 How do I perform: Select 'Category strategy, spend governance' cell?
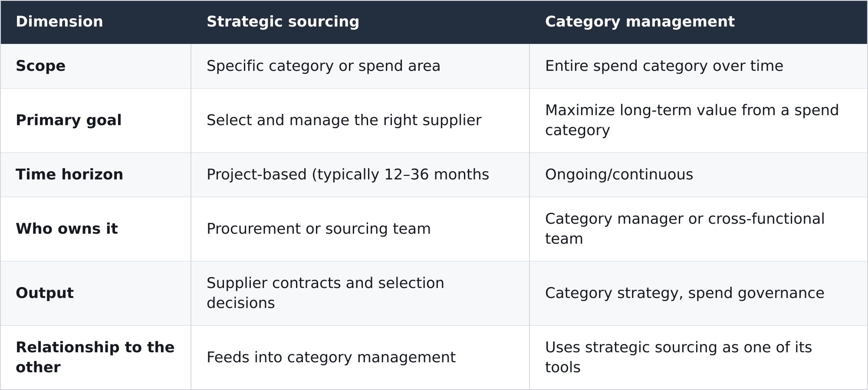pyautogui.click(x=698, y=293)
